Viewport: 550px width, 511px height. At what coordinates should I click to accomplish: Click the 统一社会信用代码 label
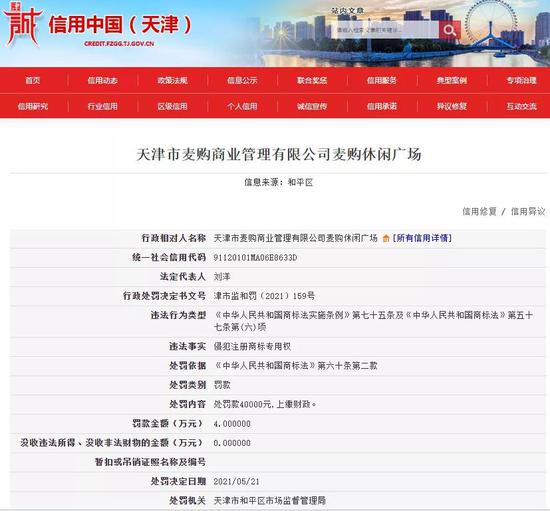pos(169,258)
